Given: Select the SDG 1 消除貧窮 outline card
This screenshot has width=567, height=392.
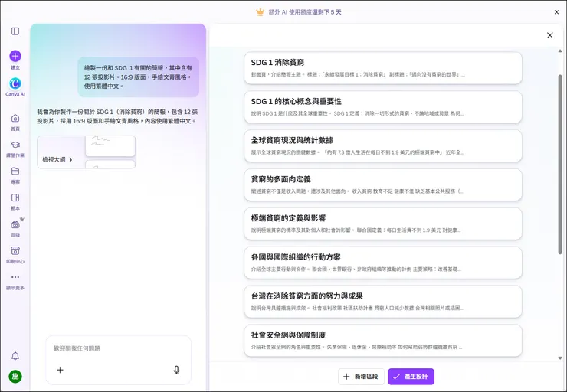Looking at the screenshot, I should (383, 68).
